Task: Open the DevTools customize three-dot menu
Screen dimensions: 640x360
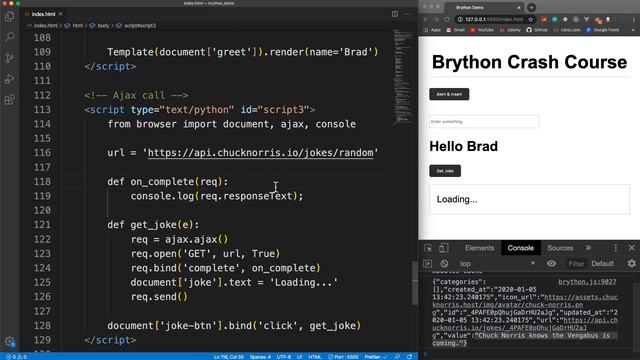Action: tap(616, 248)
